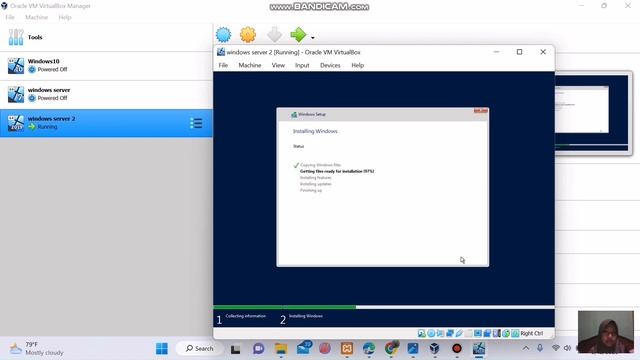
Task: Open Devices menu in the VM window
Action: (x=330, y=65)
